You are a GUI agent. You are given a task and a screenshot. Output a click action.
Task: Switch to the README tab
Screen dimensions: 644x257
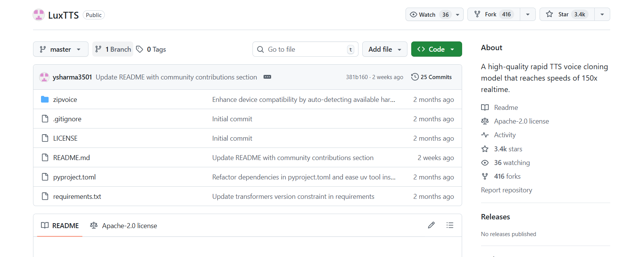click(60, 225)
